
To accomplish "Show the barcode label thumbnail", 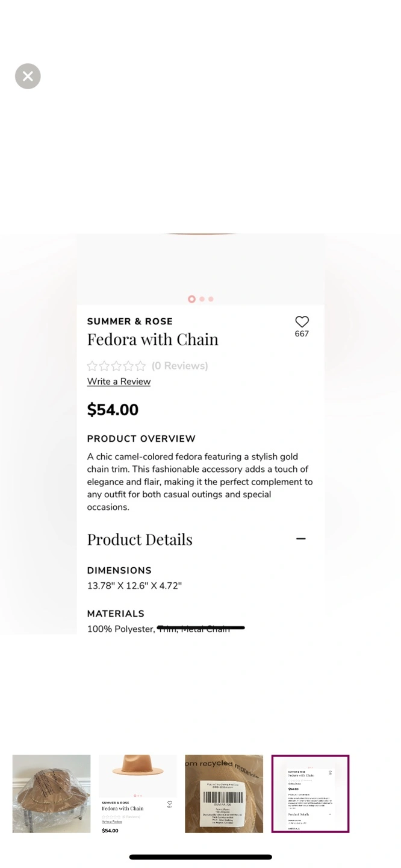I will pos(224,793).
